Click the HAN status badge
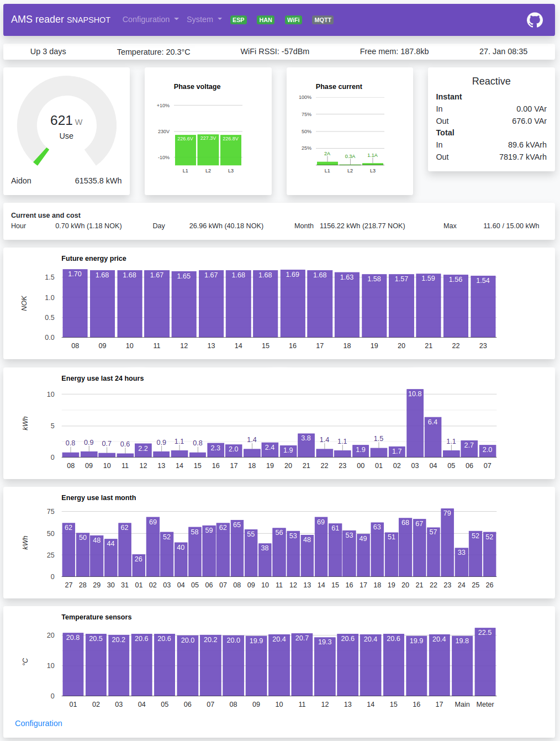The image size is (560, 741). point(266,20)
